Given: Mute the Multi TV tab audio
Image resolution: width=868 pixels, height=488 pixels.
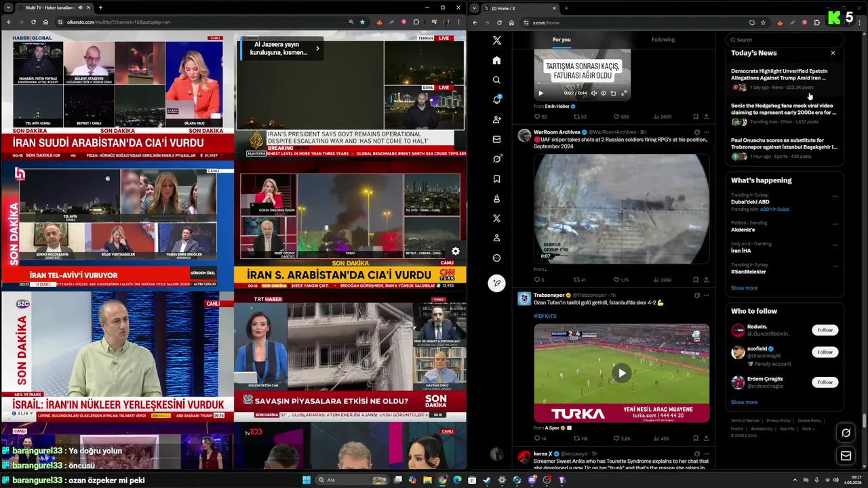Looking at the screenshot, I should point(80,7).
